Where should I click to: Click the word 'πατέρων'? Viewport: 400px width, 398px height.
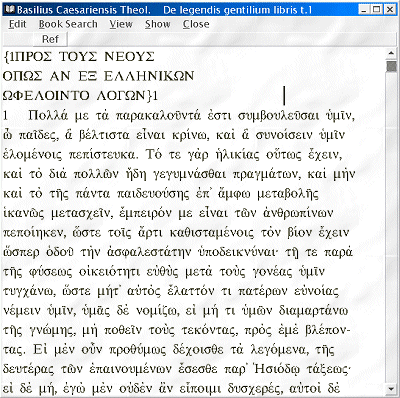(x=263, y=292)
